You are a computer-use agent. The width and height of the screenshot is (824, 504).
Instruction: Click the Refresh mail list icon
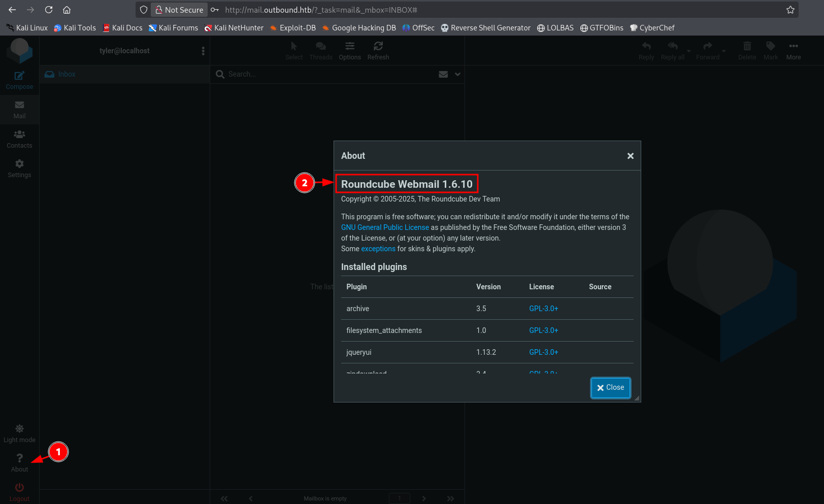[x=378, y=47]
